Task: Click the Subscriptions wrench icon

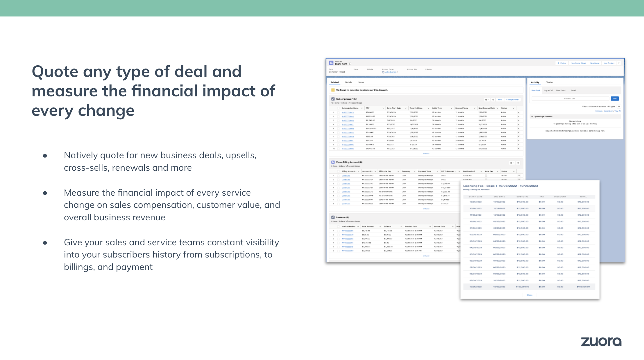Action: coord(333,99)
